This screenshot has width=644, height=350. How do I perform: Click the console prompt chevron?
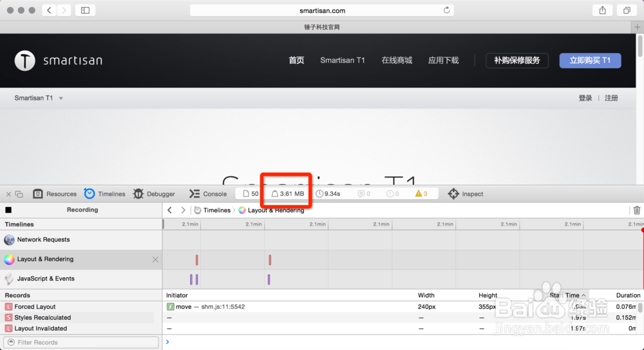point(167,342)
